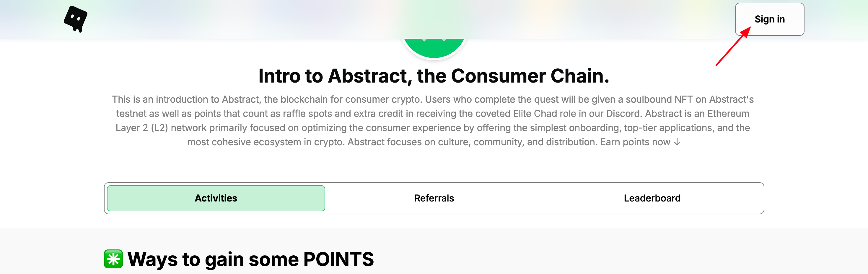Switch to the Activities tab
The image size is (868, 274).
click(x=216, y=198)
